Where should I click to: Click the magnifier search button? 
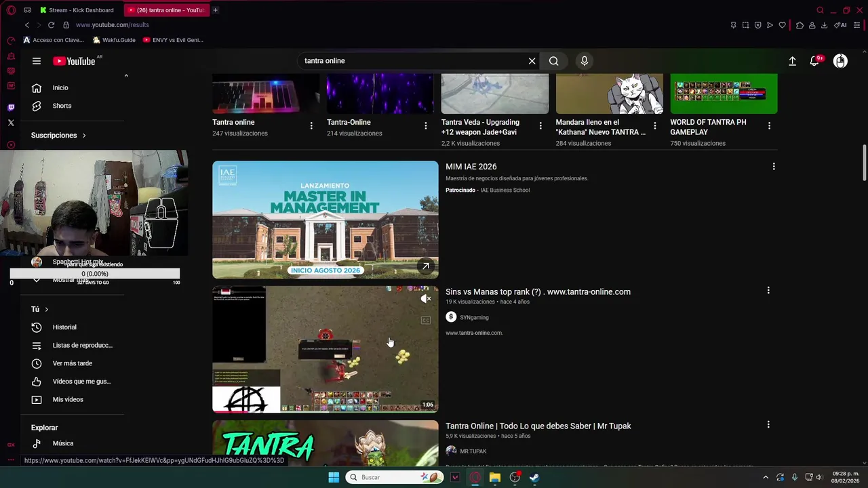pyautogui.click(x=554, y=61)
